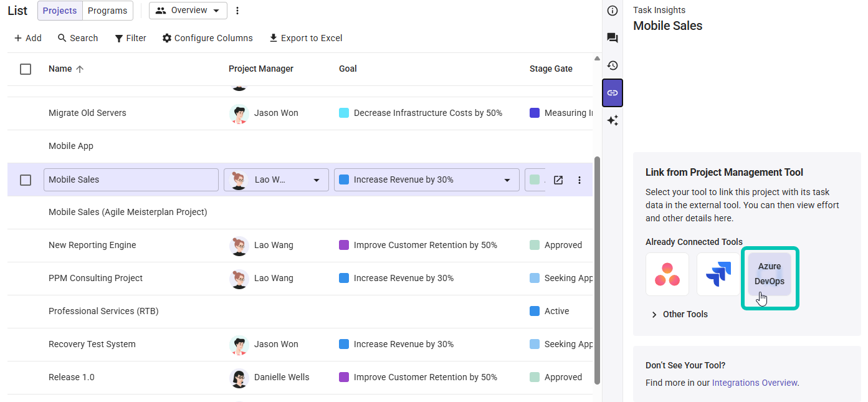The width and height of the screenshot is (868, 402).
Task: Open the AI sparkle icon in sidebar
Action: [x=613, y=120]
